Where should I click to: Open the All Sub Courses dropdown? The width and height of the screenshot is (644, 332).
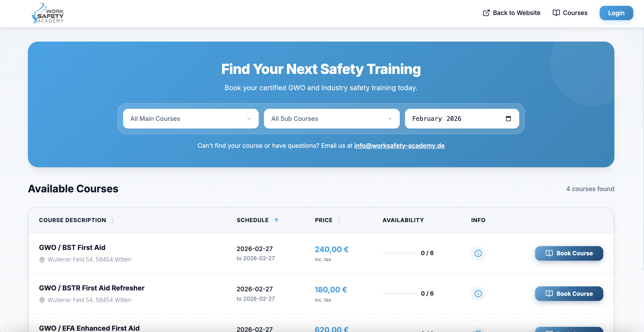coord(331,119)
